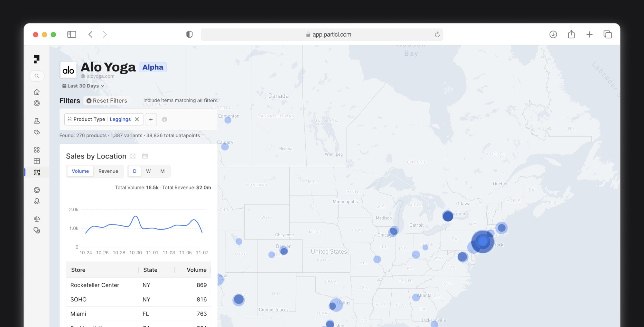Open the Last 30 Days date dropdown

(83, 86)
